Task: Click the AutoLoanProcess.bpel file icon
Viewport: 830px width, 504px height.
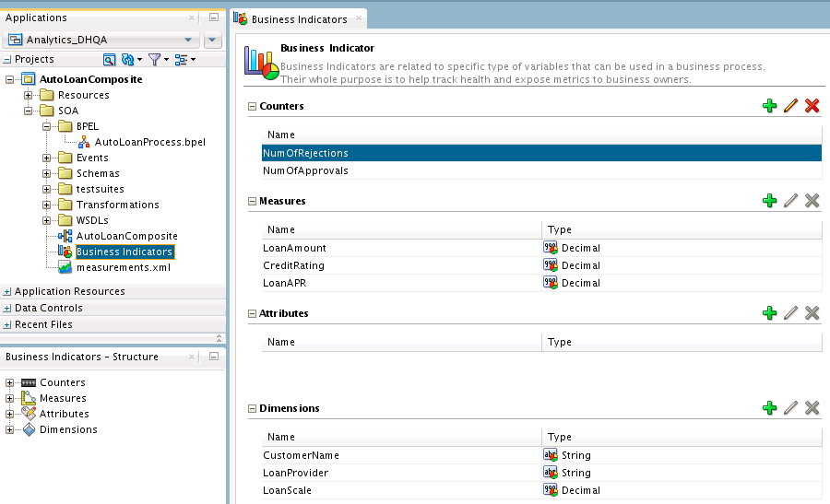Action: [x=84, y=142]
